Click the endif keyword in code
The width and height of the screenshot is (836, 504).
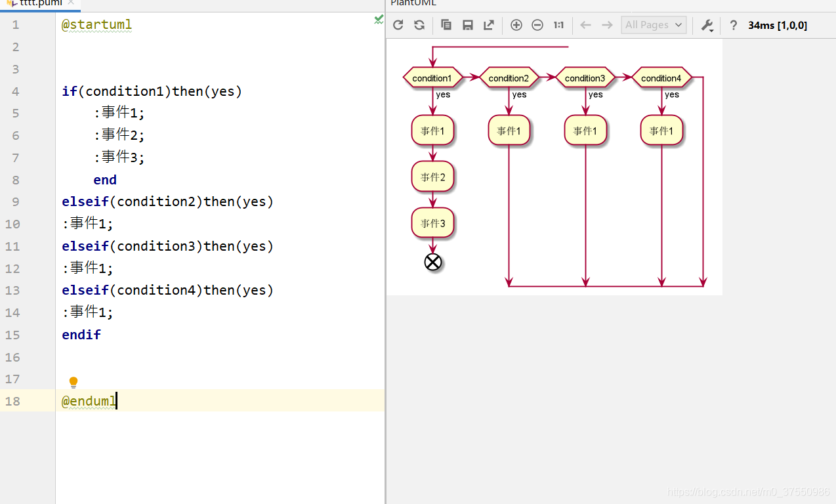pyautogui.click(x=81, y=335)
